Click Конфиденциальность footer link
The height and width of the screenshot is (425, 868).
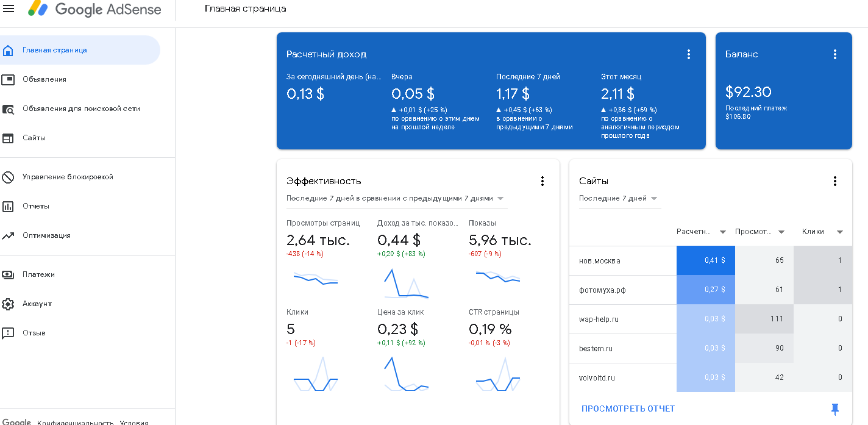coord(75,423)
